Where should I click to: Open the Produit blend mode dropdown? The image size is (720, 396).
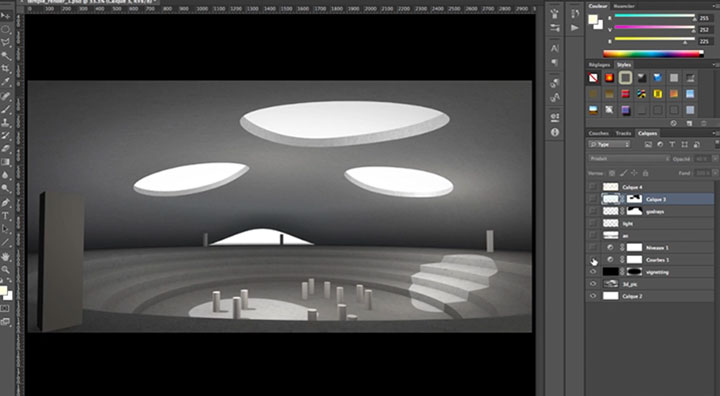click(629, 158)
